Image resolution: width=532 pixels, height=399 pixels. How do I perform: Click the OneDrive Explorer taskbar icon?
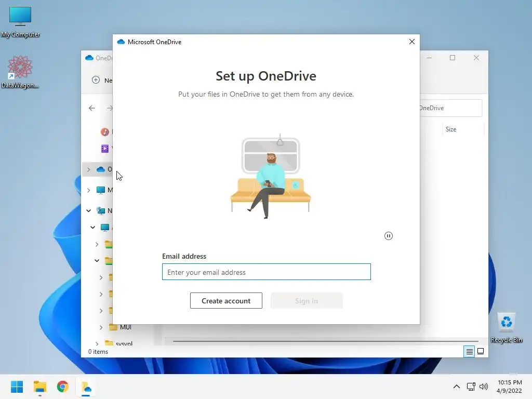point(86,387)
